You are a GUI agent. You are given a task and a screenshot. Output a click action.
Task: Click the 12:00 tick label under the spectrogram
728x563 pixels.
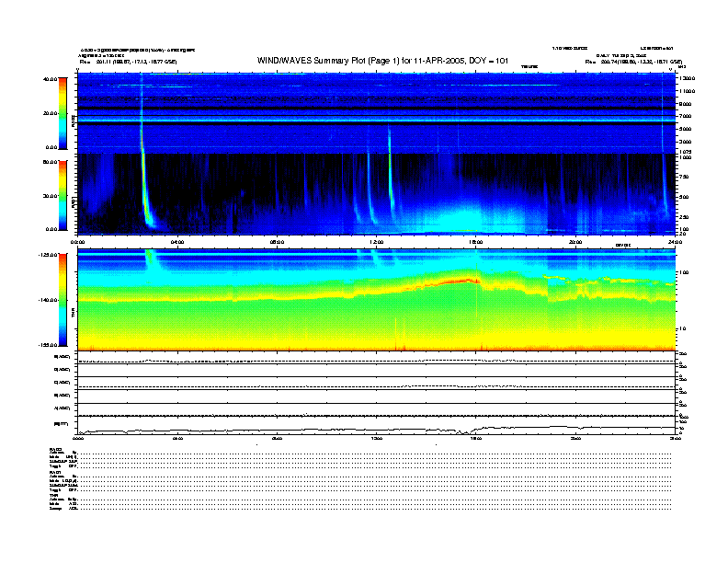click(x=376, y=242)
